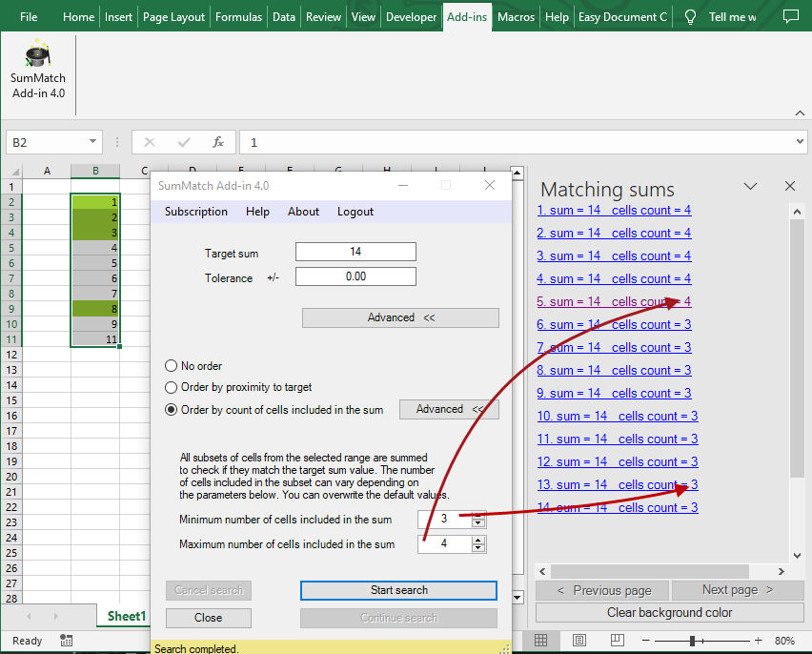Switch to the Formulas ribbon tab
Viewport: 812px width, 654px height.
tap(238, 16)
